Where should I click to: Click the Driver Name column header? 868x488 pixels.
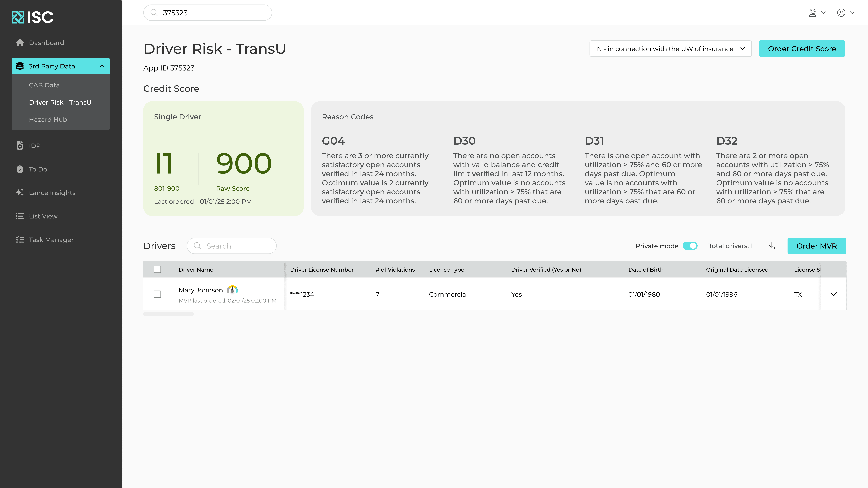(x=196, y=270)
